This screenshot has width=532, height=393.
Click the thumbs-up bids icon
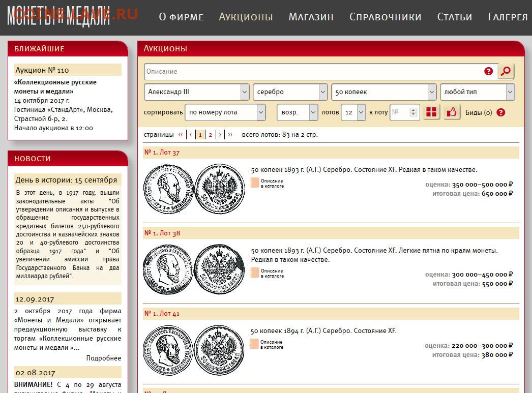point(452,112)
